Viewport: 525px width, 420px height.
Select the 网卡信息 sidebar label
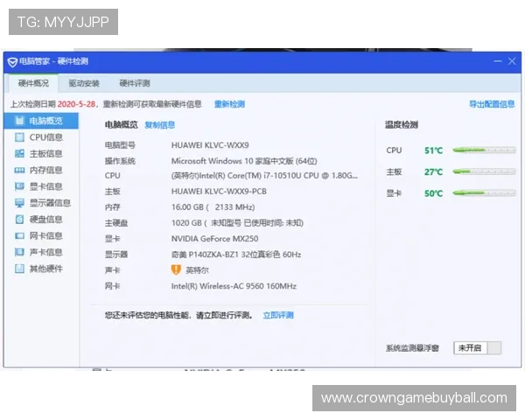(46, 235)
